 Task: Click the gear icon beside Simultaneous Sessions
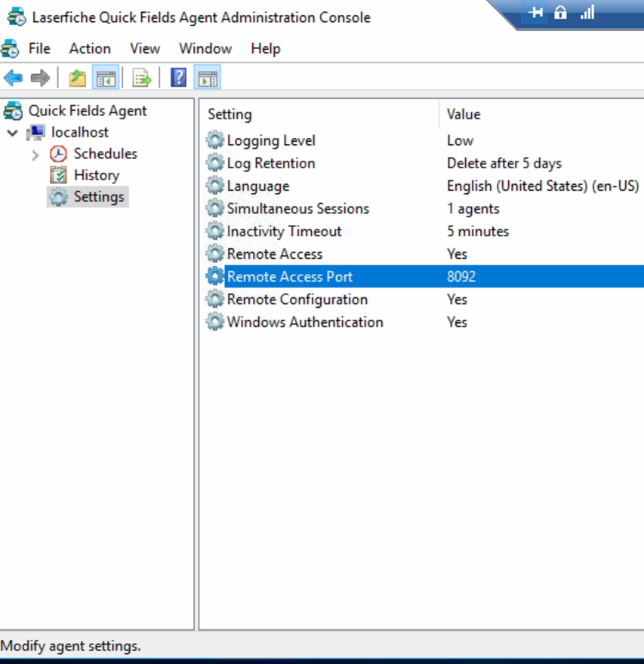tap(215, 208)
